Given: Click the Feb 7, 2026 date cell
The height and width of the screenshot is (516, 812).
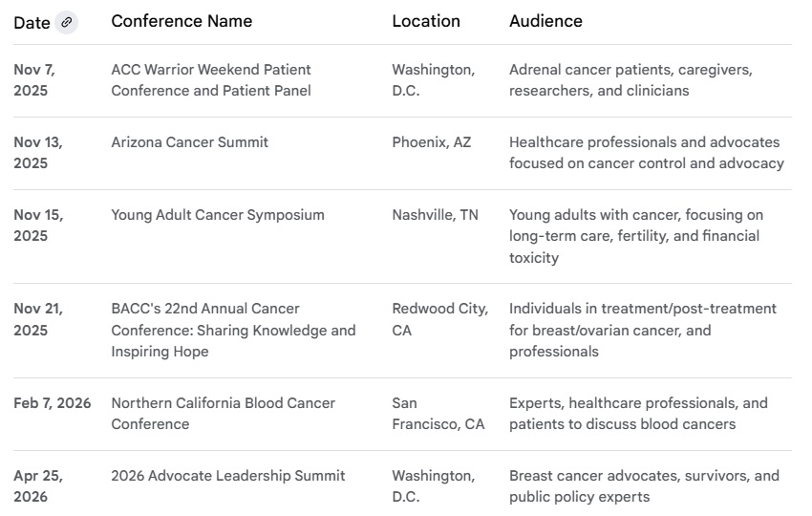Looking at the screenshot, I should 53,403.
